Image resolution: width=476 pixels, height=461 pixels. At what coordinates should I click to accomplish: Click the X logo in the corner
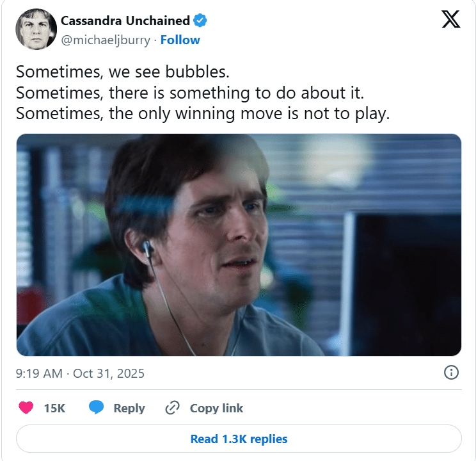[x=451, y=20]
